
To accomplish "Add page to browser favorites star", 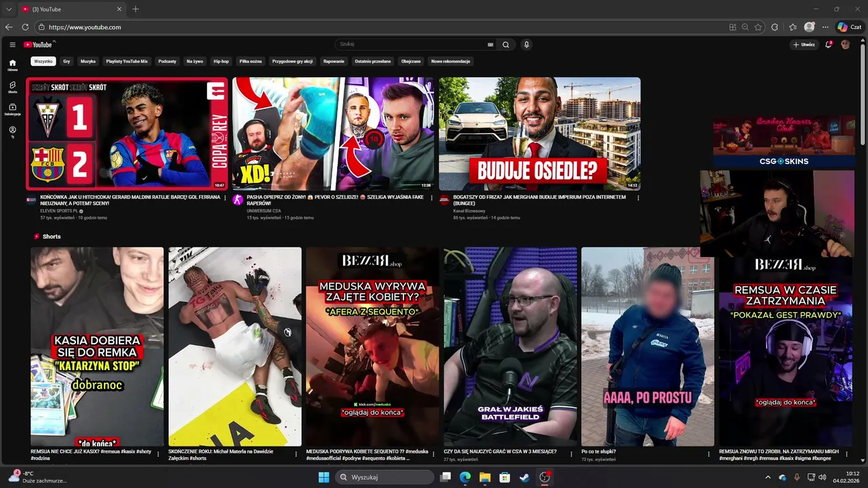I will click(758, 27).
